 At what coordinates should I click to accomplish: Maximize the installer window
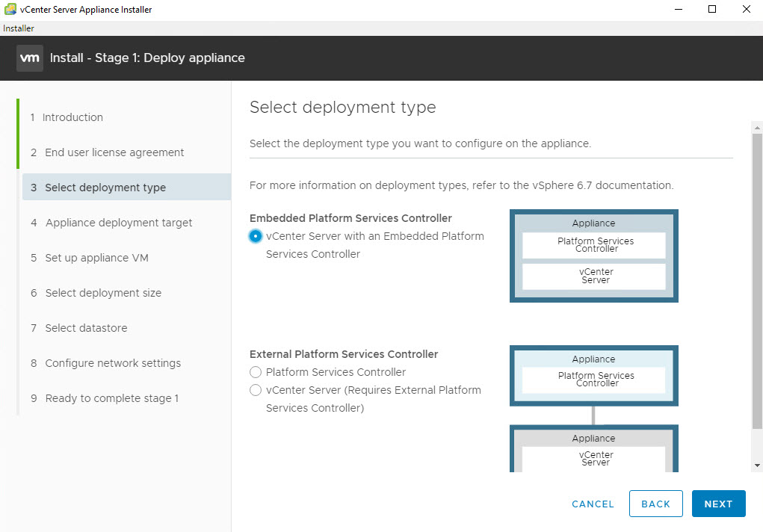(x=712, y=10)
